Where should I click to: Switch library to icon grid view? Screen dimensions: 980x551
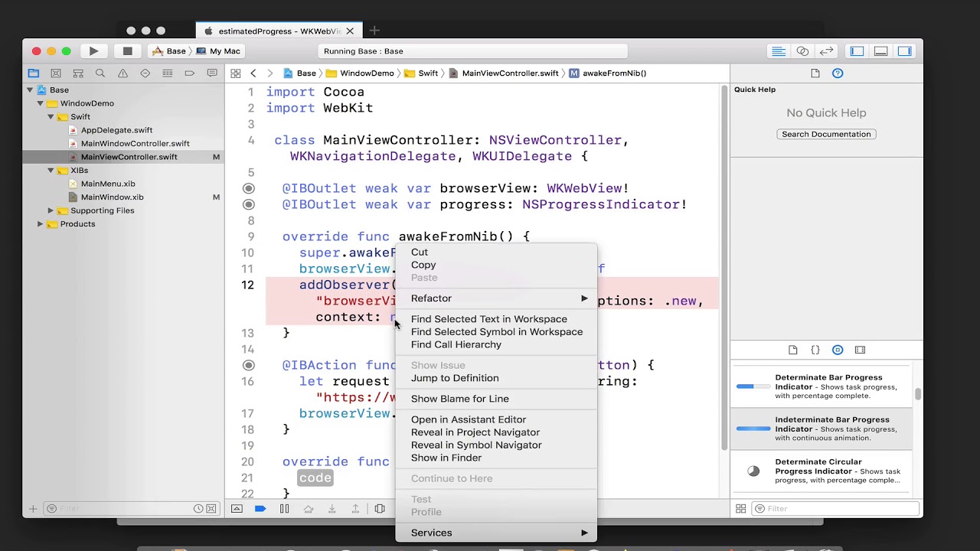click(x=740, y=509)
